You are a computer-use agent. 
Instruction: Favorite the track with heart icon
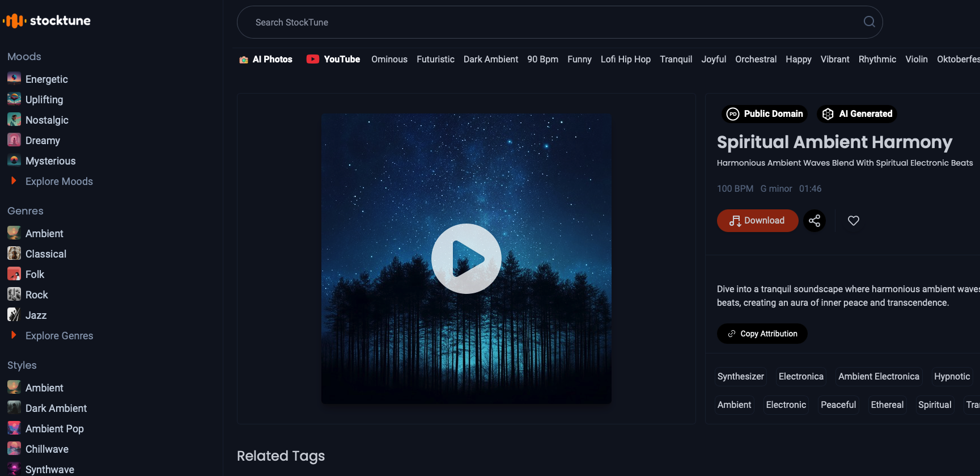tap(853, 221)
